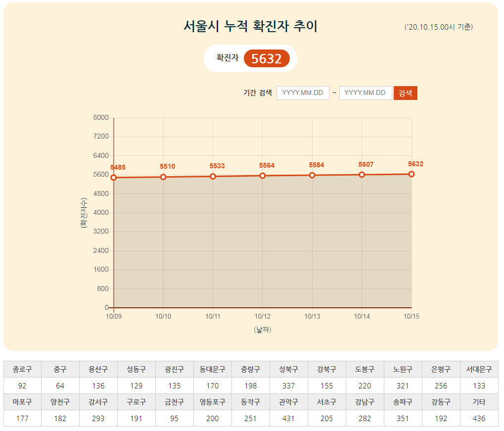
Task: Click the 성북구 table header
Action: pos(289,369)
